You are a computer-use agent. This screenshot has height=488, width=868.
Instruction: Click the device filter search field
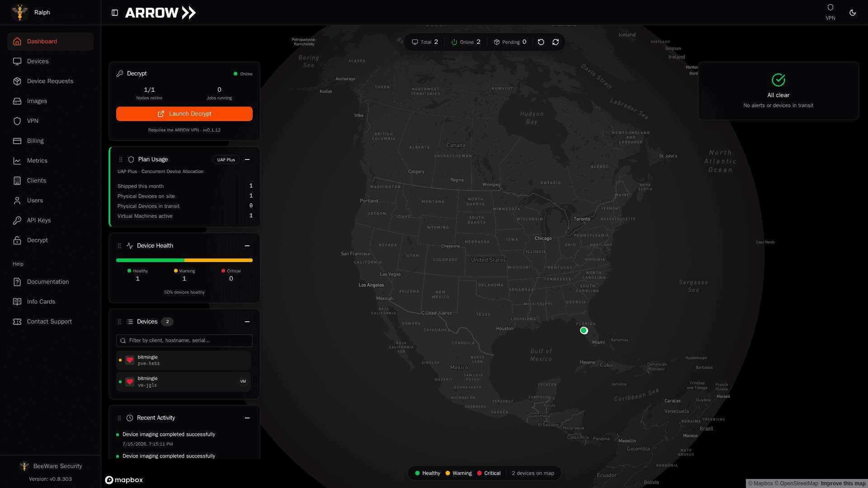184,341
